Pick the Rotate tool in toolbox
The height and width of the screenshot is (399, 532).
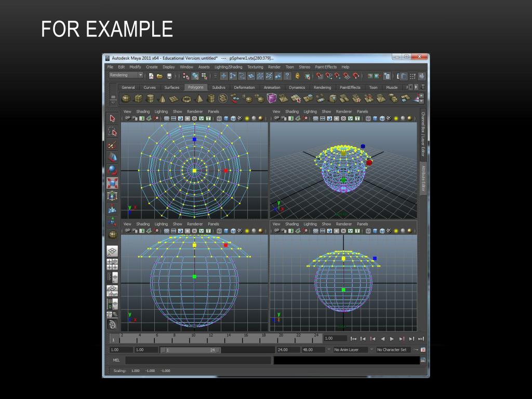point(112,170)
